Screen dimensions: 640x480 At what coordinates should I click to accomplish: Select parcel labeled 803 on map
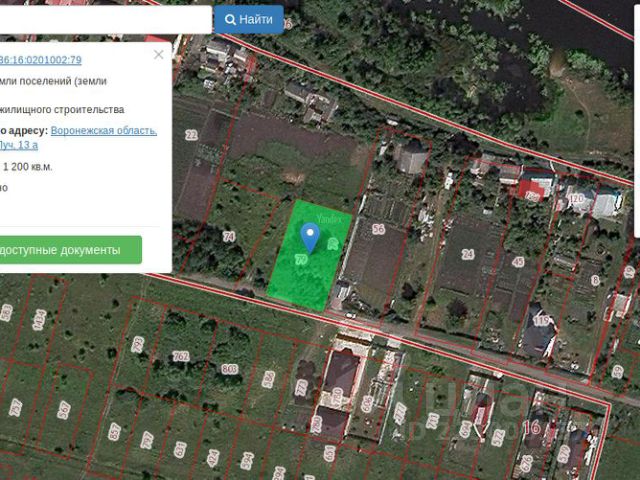click(x=230, y=369)
